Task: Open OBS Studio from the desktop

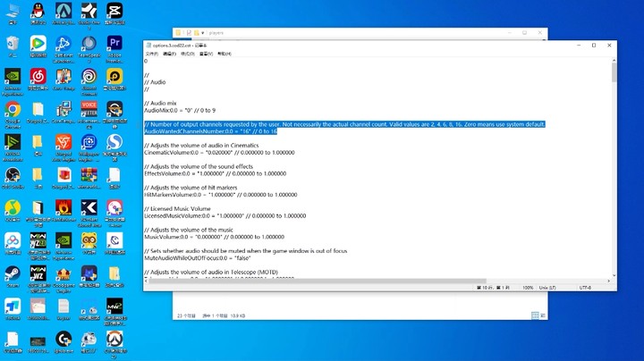Action: click(13, 177)
